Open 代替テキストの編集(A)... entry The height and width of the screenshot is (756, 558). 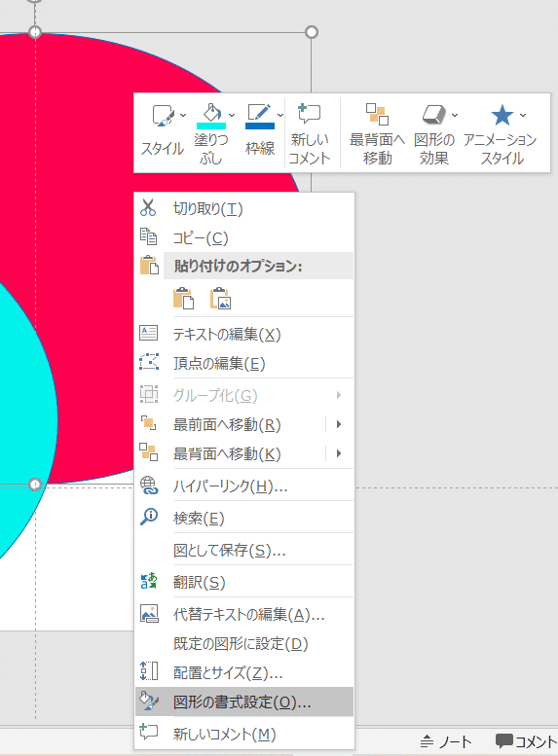click(244, 614)
